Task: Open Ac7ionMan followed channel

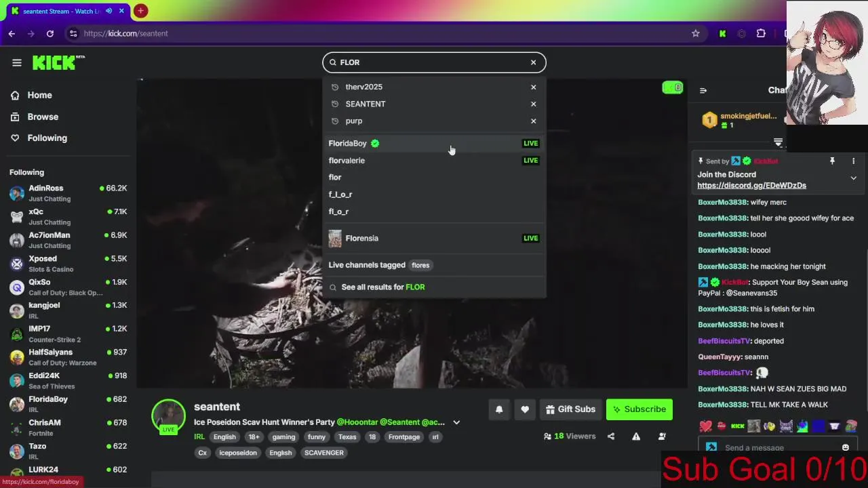Action: [68, 240]
